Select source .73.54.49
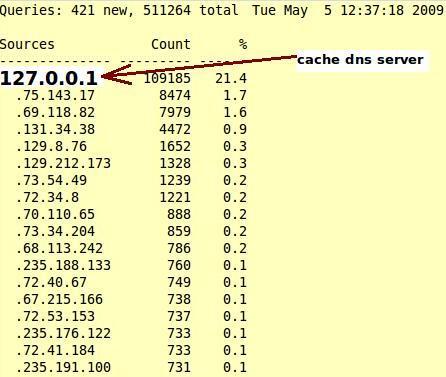 pyautogui.click(x=51, y=181)
